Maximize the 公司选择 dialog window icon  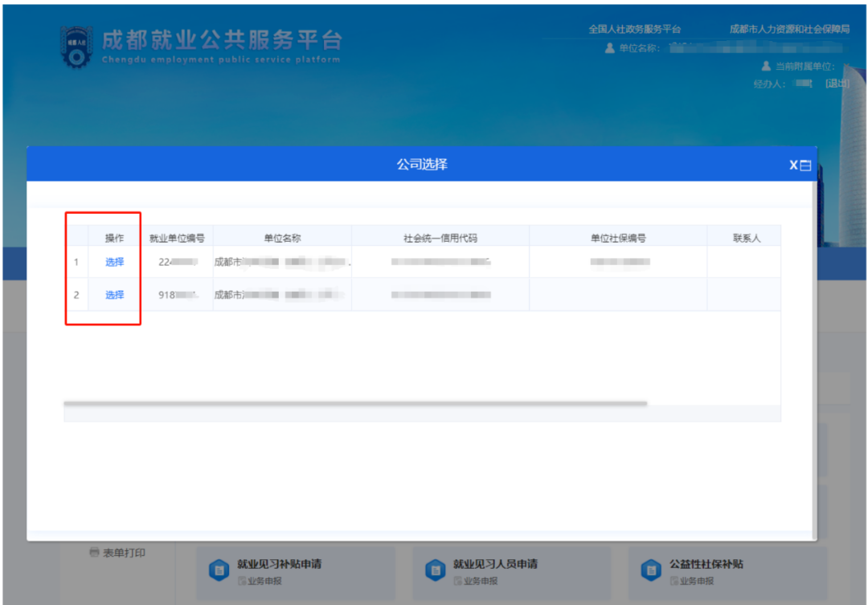point(805,166)
